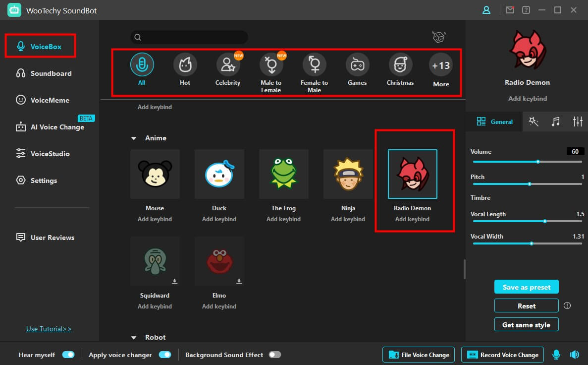
Task: Open Soundboard in the sidebar
Action: pos(51,73)
